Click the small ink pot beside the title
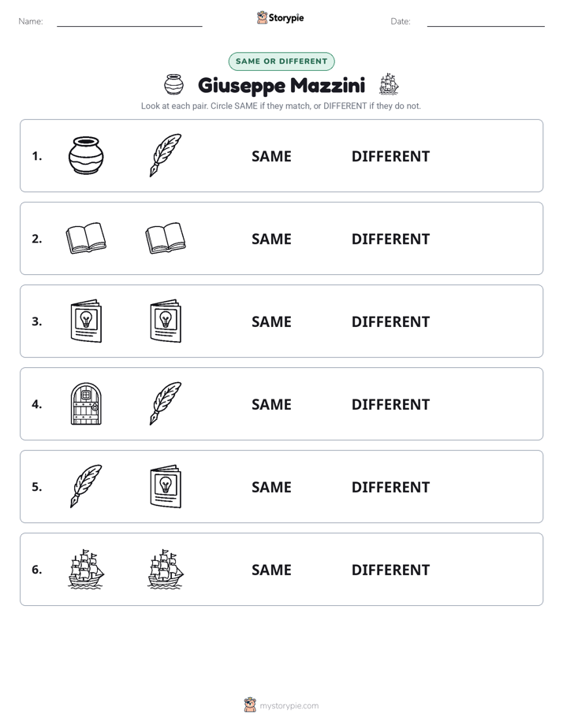 pos(173,84)
